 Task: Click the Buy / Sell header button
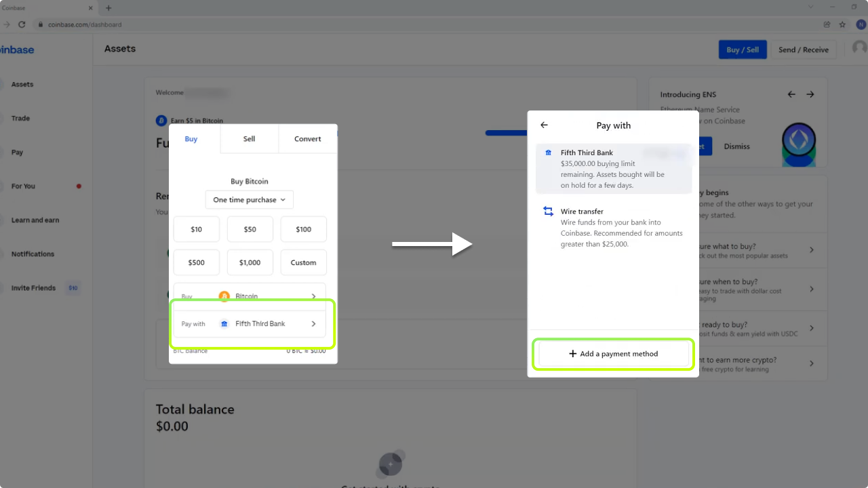pyautogui.click(x=743, y=49)
